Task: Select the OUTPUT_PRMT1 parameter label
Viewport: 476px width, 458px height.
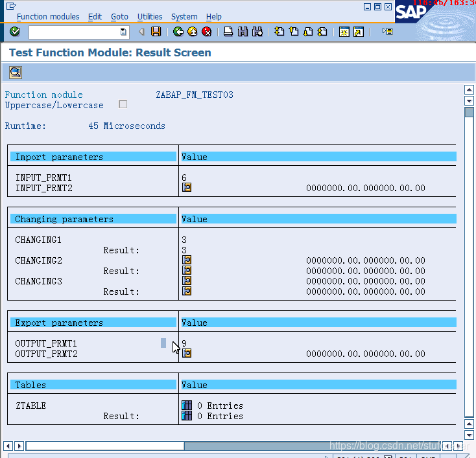Action: (46, 343)
